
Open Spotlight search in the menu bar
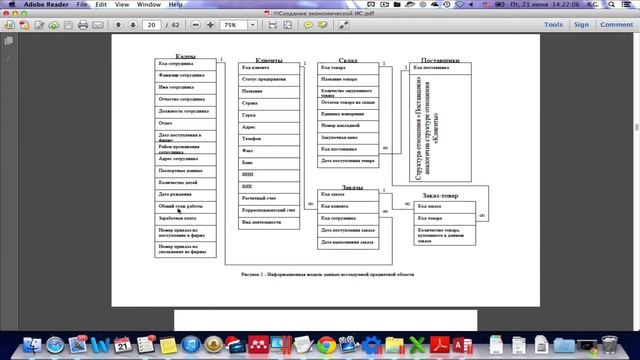click(611, 4)
